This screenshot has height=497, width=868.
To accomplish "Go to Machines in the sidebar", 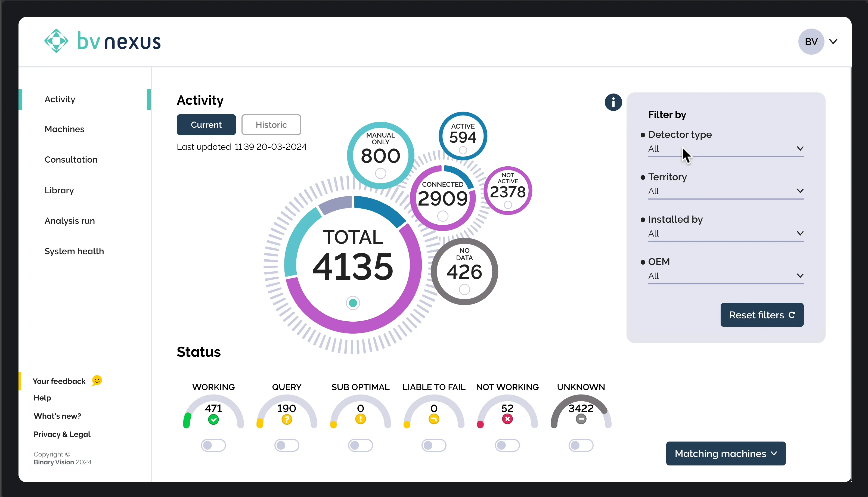I will click(64, 129).
